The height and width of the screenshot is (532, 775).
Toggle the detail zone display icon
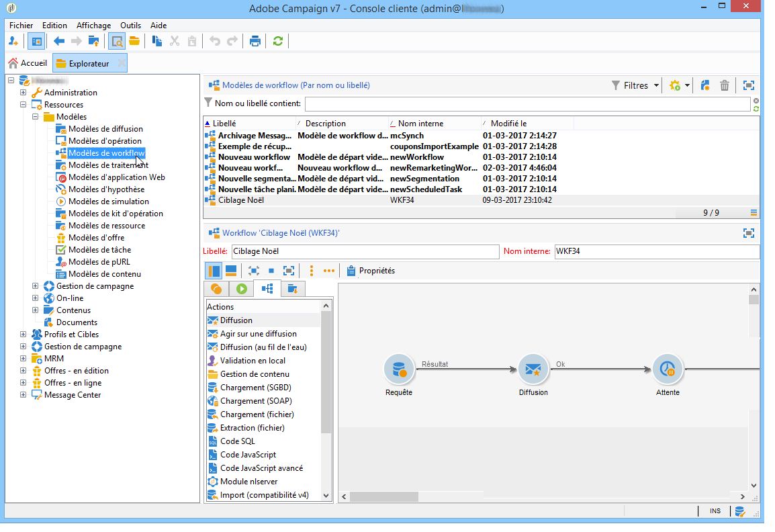pyautogui.click(x=117, y=41)
